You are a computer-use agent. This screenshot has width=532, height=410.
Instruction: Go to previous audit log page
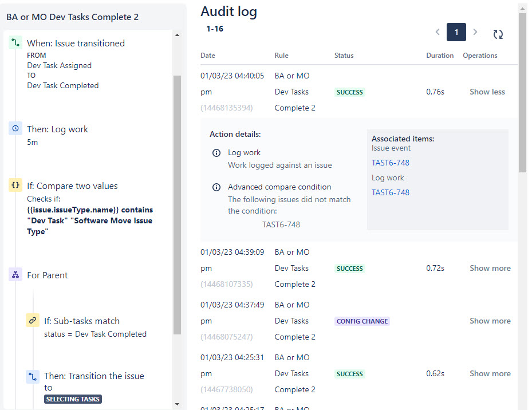(438, 32)
